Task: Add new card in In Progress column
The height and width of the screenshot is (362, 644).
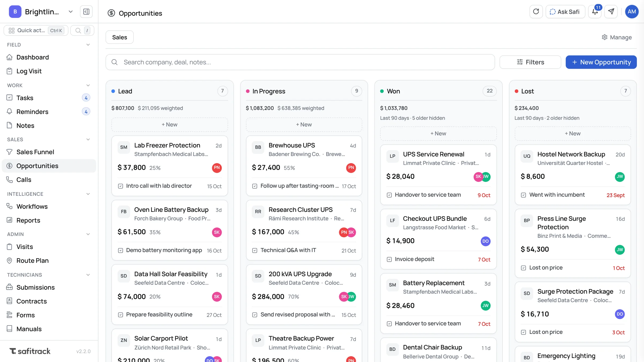Action: click(304, 125)
